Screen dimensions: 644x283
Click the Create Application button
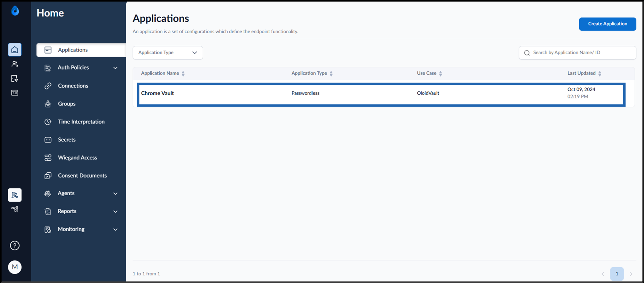click(607, 24)
